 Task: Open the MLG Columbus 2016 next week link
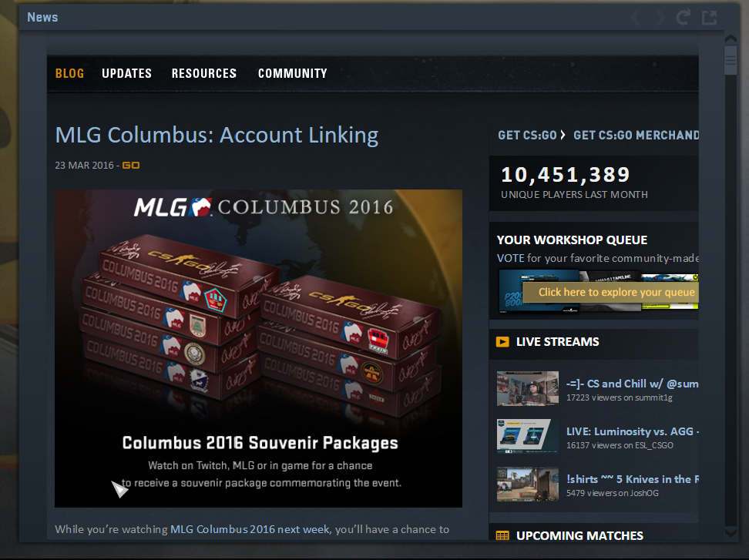250,529
